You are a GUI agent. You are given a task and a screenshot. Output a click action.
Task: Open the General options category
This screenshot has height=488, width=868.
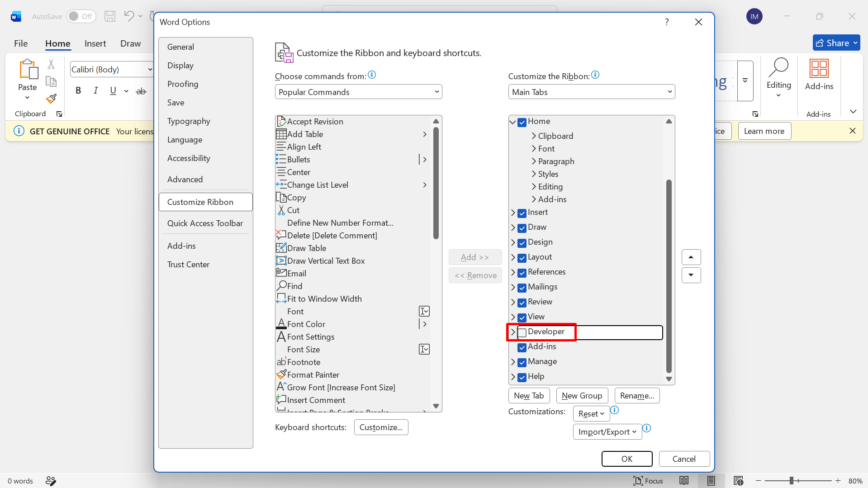pos(206,47)
